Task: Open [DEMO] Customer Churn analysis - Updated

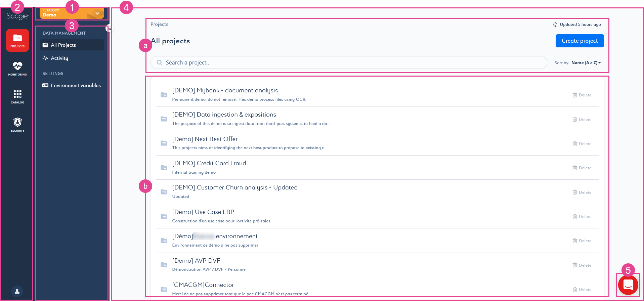Action: coord(235,187)
